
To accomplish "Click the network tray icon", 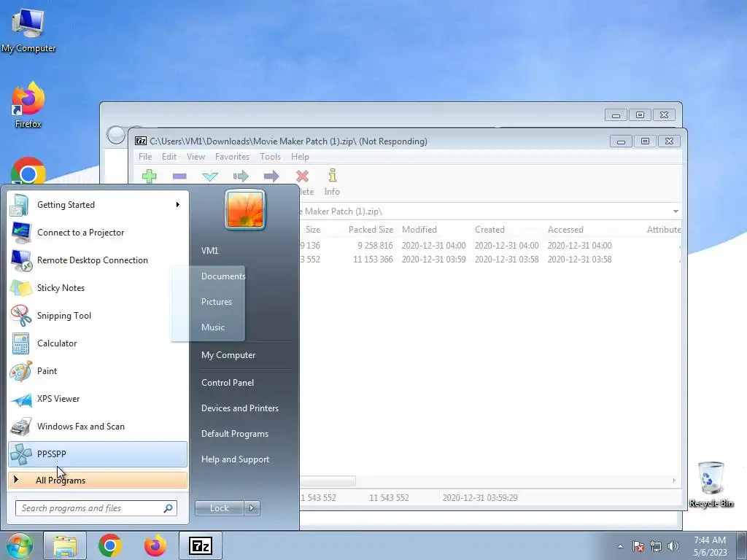I will [656, 546].
